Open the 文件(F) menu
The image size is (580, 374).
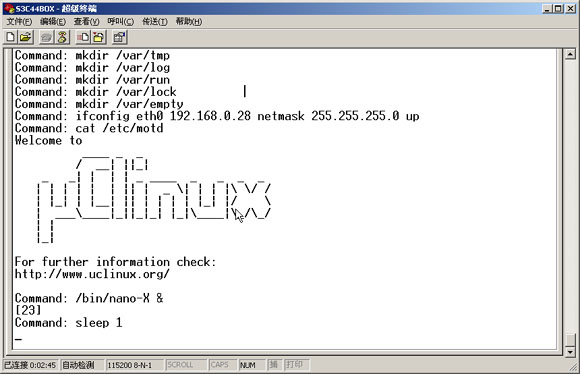(19, 22)
